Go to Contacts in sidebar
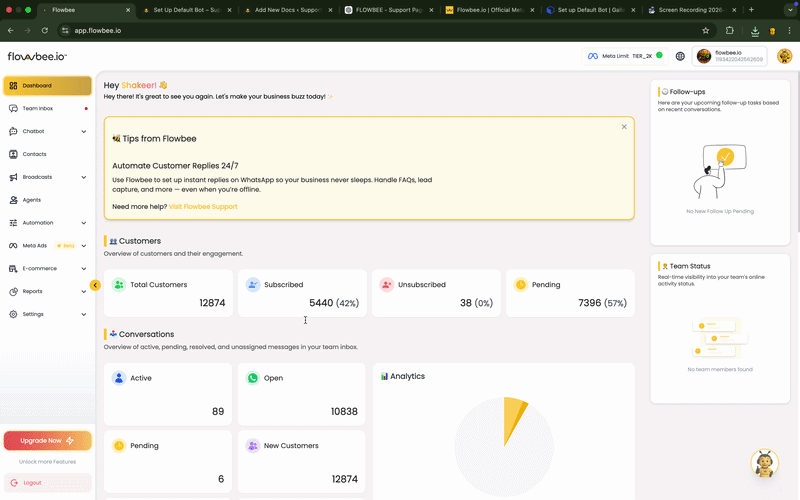The image size is (800, 500). tap(34, 154)
